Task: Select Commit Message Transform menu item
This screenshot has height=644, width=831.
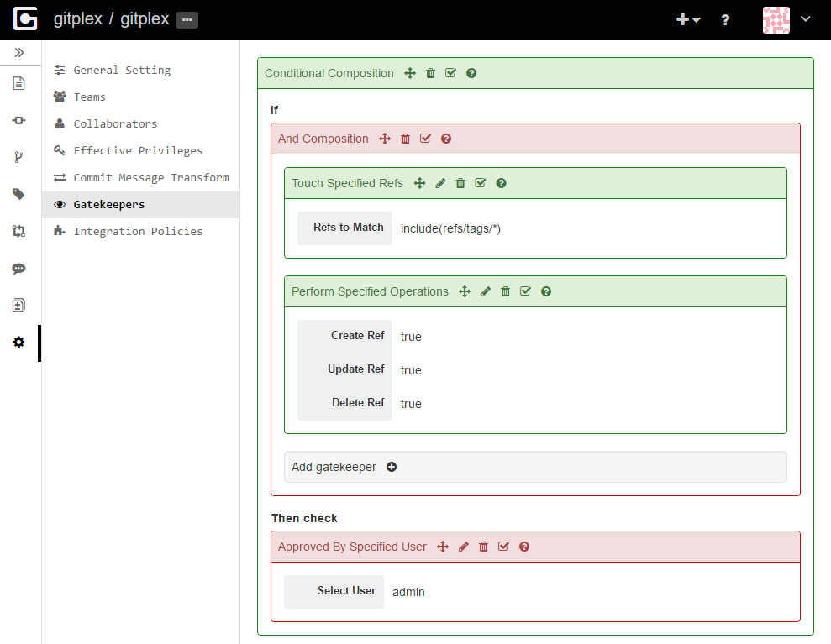Action: pos(140,177)
